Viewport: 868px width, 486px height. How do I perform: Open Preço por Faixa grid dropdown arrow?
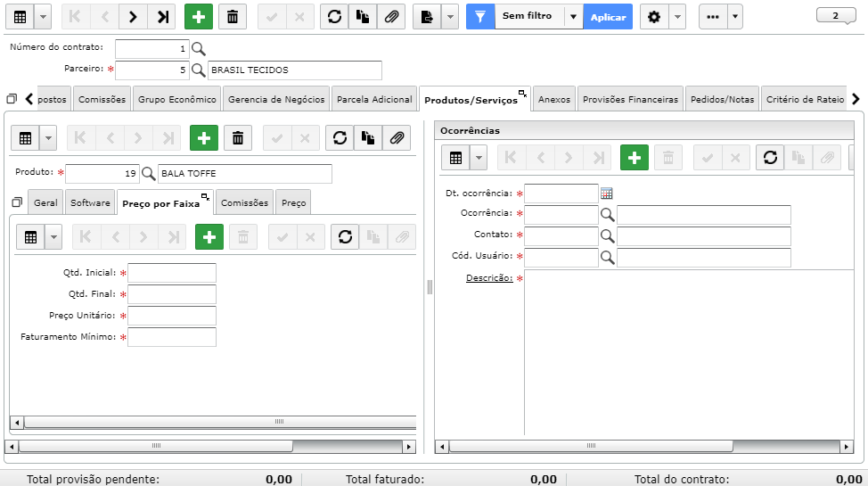pos(53,237)
